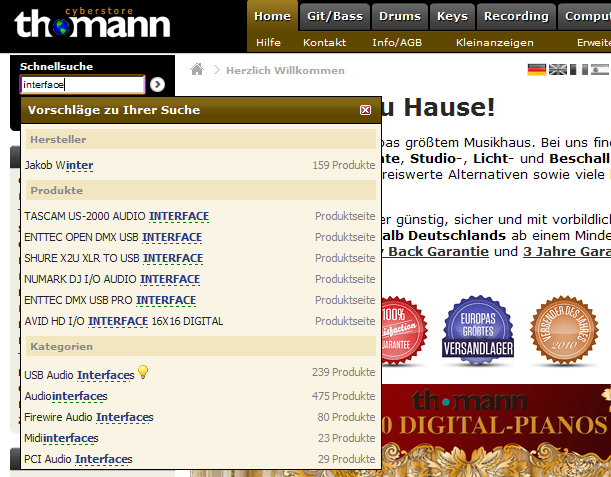Click the '29 Produkte' count
This screenshot has width=611, height=477.
[x=346, y=459]
